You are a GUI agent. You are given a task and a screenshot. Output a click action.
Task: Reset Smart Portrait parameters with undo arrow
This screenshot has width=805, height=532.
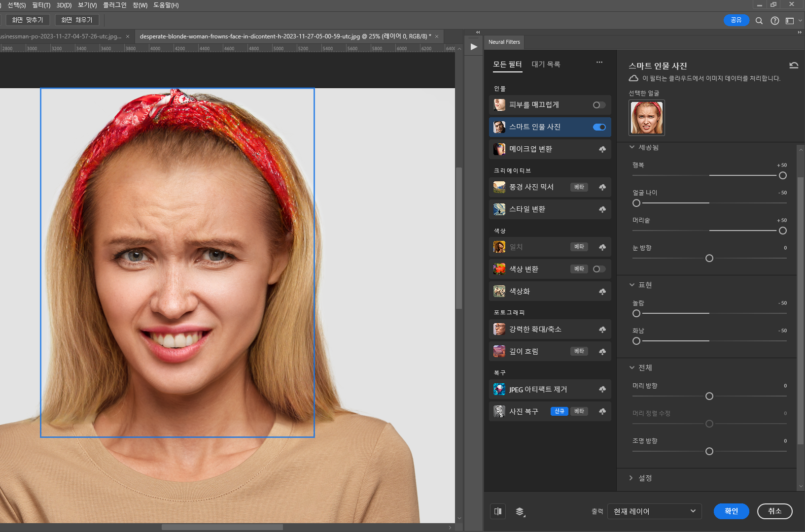[x=794, y=65]
